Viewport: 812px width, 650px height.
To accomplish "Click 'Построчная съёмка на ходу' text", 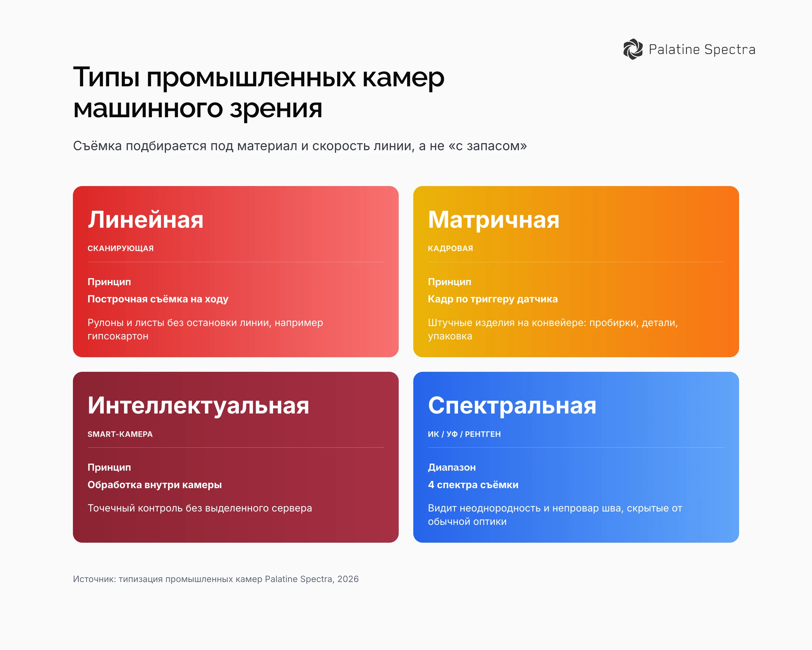I will [158, 299].
